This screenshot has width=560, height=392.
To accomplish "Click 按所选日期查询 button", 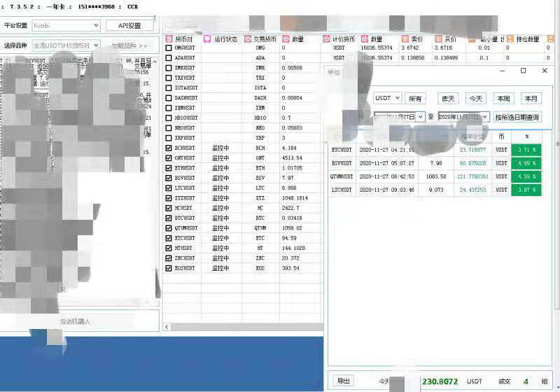I will pos(517,117).
